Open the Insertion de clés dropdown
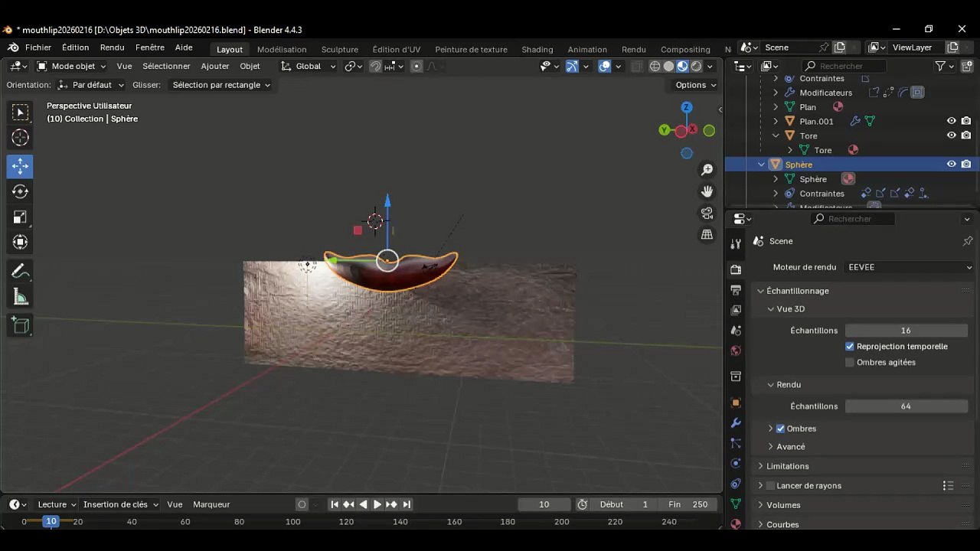Viewport: 980px width, 551px height. 120,504
